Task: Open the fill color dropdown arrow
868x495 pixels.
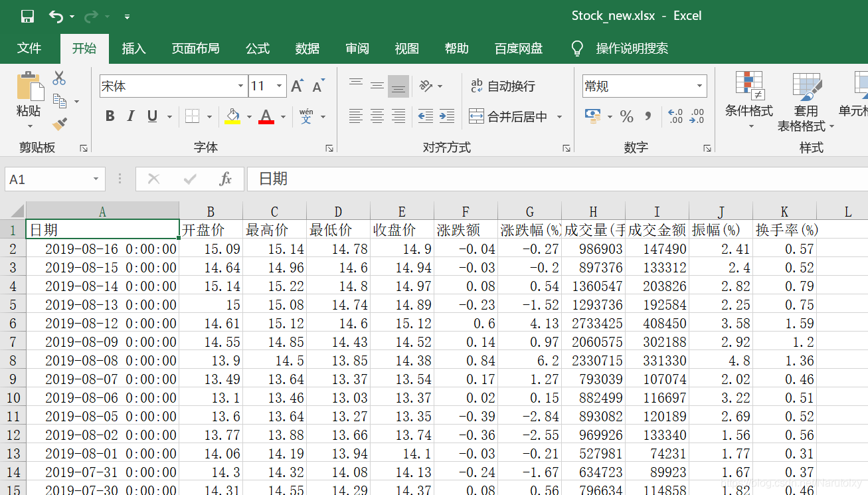Action: pyautogui.click(x=249, y=117)
